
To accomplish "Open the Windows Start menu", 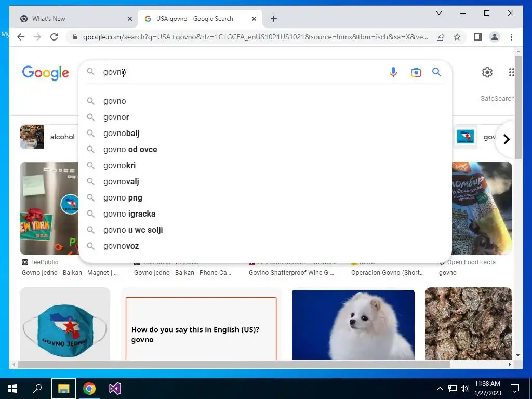I will pyautogui.click(x=12, y=389).
